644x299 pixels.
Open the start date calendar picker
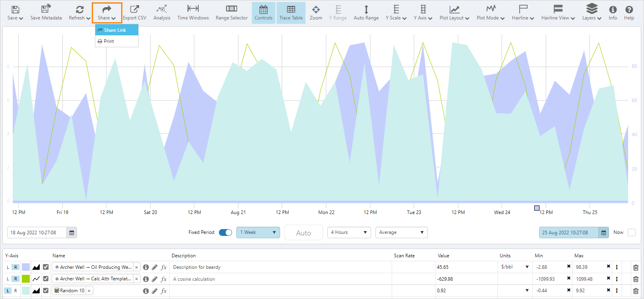tap(72, 233)
